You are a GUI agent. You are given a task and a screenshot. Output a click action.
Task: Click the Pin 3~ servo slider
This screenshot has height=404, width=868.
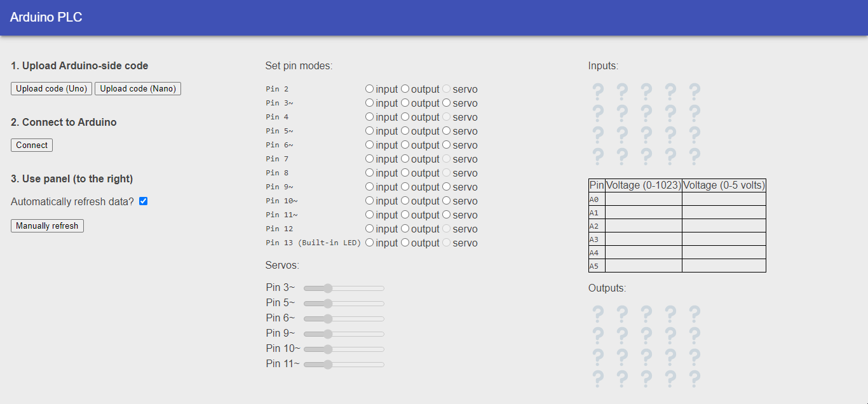[x=344, y=288]
